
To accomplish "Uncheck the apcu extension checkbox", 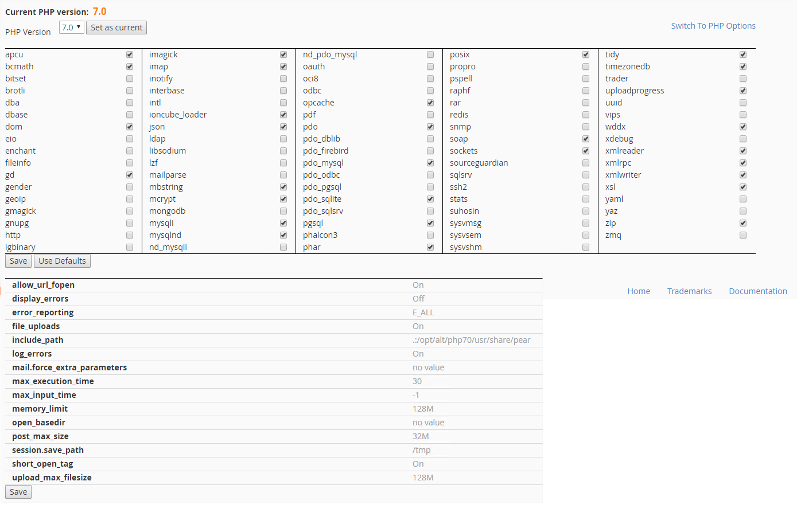I will tap(130, 54).
